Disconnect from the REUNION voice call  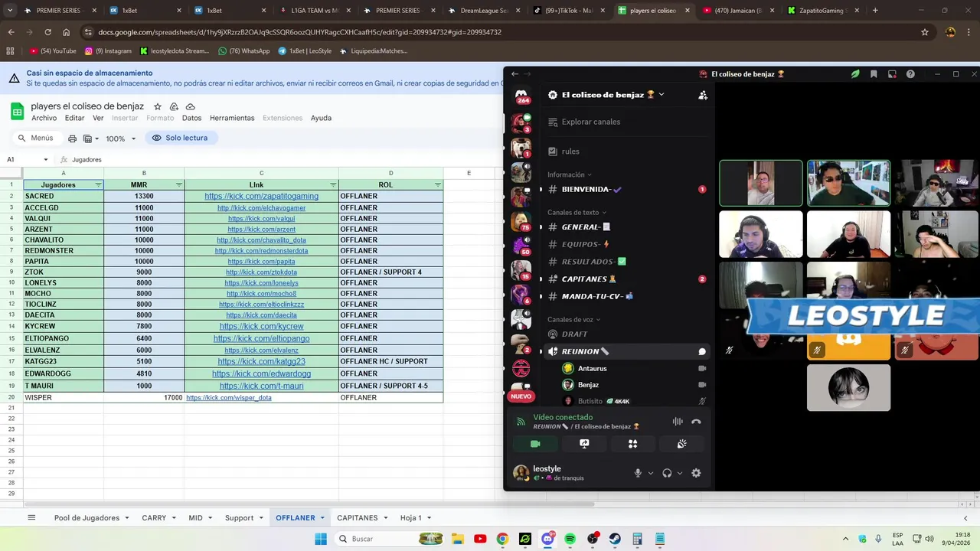click(696, 422)
